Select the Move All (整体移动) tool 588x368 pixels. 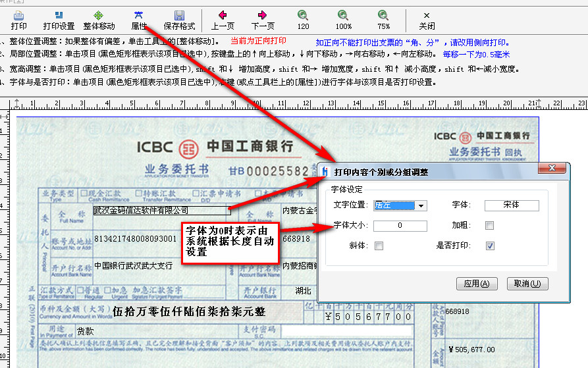[x=99, y=20]
